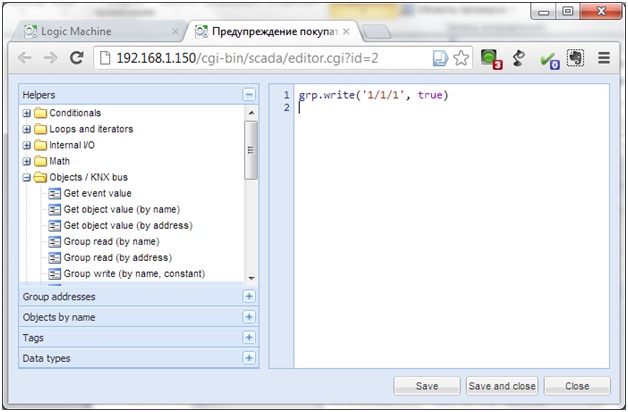Click the Helpers panel header title
The height and width of the screenshot is (412, 628).
coord(39,95)
